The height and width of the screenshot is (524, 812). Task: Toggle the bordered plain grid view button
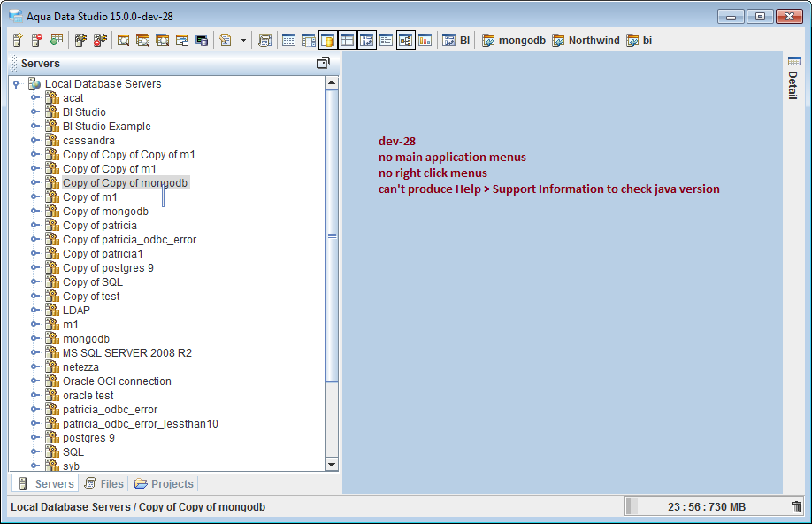pos(348,40)
